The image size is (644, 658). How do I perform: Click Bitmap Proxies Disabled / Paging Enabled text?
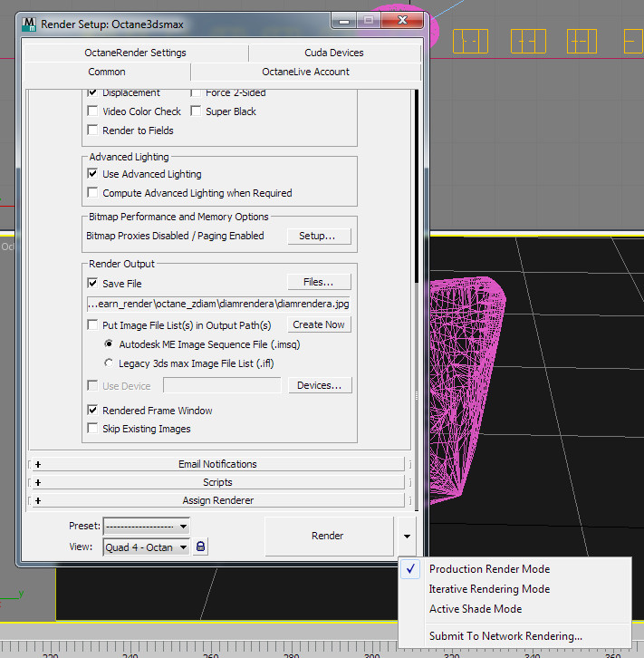175,236
